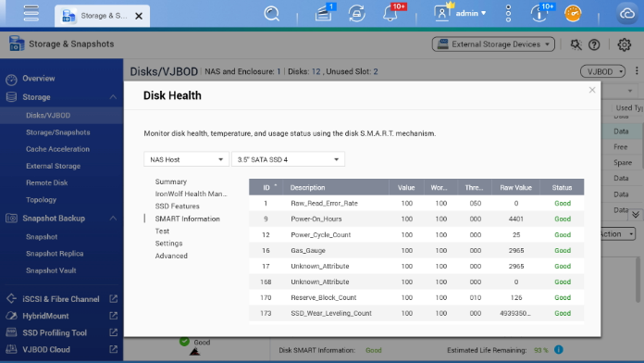This screenshot has width=644, height=363.
Task: Open Storage & Snapshots global settings gear
Action: (x=624, y=44)
